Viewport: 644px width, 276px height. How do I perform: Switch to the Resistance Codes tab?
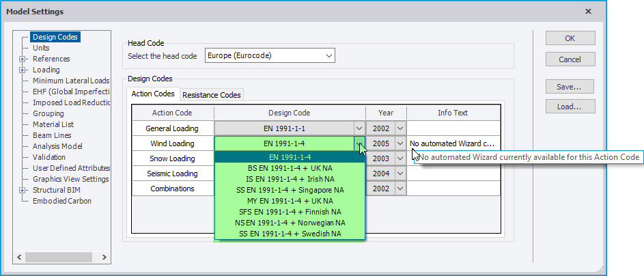211,95
